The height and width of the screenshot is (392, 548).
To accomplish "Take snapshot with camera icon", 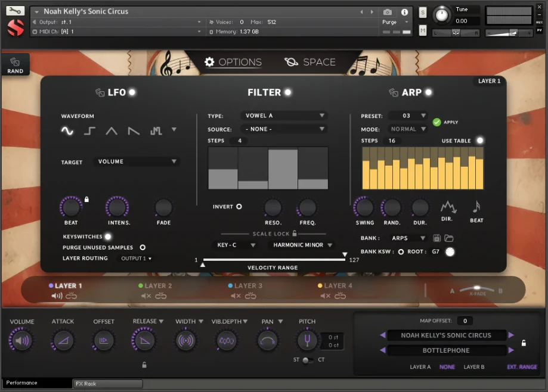I will point(387,13).
